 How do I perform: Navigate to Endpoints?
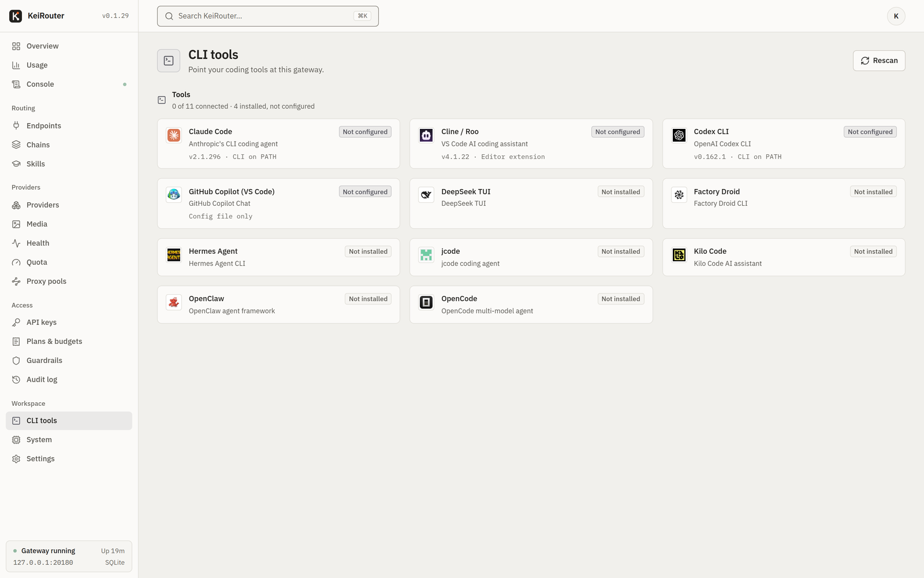point(69,126)
